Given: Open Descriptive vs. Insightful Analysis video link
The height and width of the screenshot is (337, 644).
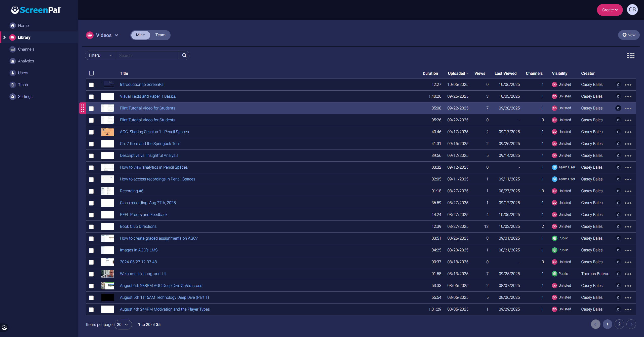Looking at the screenshot, I should coord(149,156).
